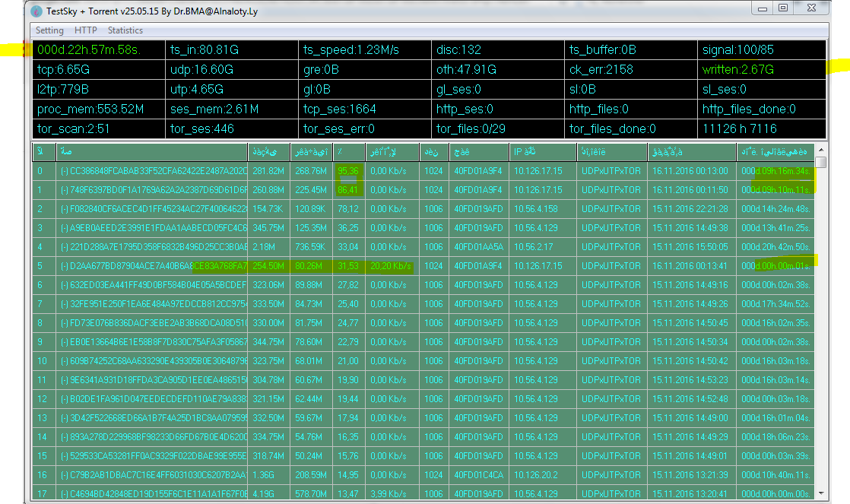The image size is (850, 504).
Task: Click the 20,20 Kb/s speed cell
Action: click(391, 266)
